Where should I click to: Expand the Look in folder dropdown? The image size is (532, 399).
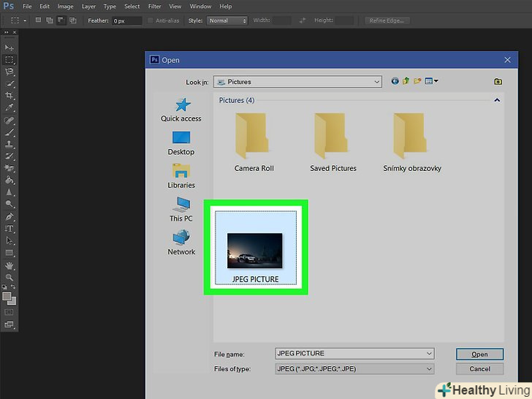(x=376, y=82)
